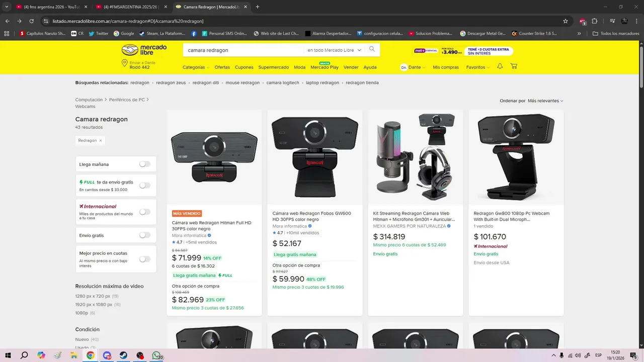
Task: Open the Chrome three-dot menu
Action: tap(636, 21)
